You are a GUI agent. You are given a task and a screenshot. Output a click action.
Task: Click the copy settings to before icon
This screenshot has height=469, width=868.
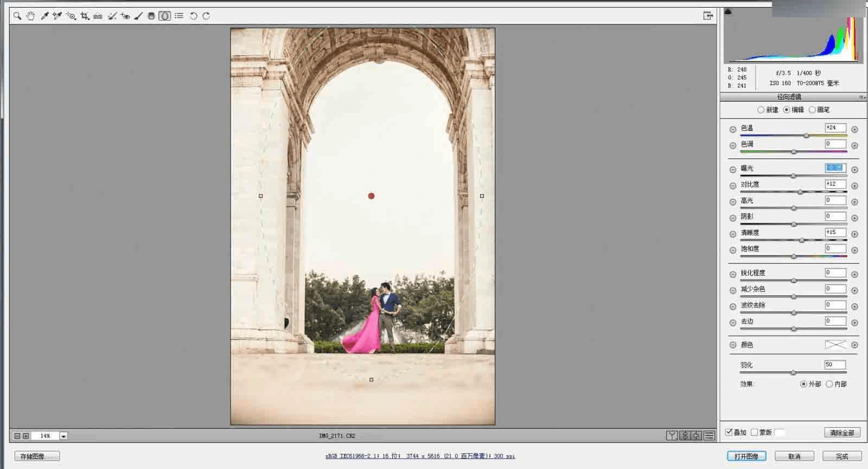point(697,435)
